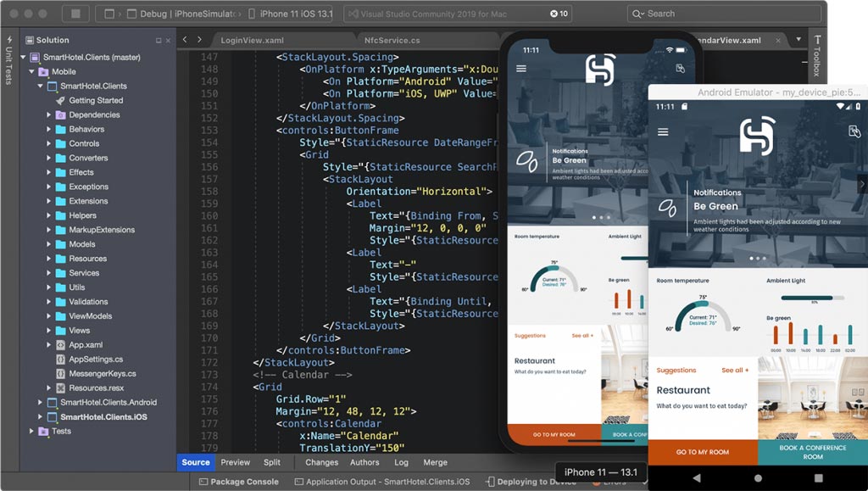The height and width of the screenshot is (491, 868).
Task: Tap GO TO MY ROOM in Android emulator
Action: click(x=703, y=452)
